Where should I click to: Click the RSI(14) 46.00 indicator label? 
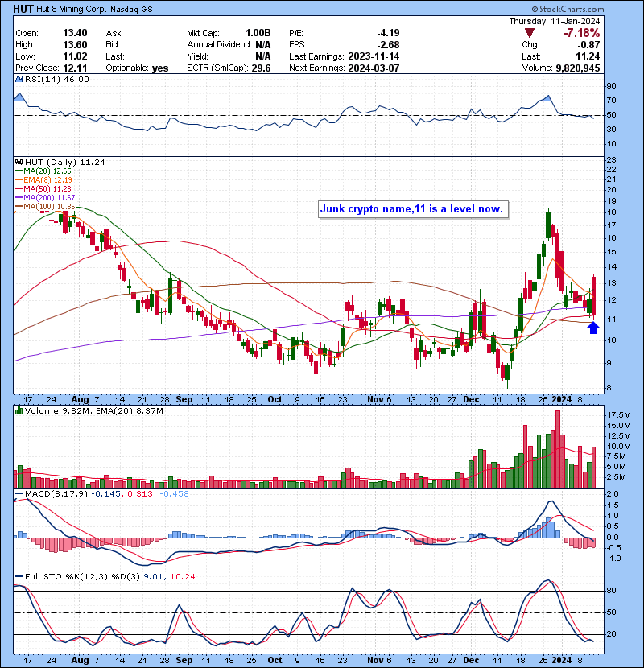coord(56,79)
